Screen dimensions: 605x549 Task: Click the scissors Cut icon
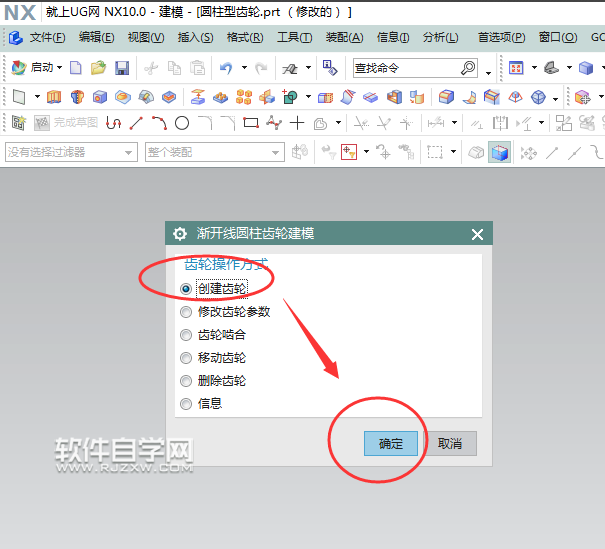[x=151, y=68]
